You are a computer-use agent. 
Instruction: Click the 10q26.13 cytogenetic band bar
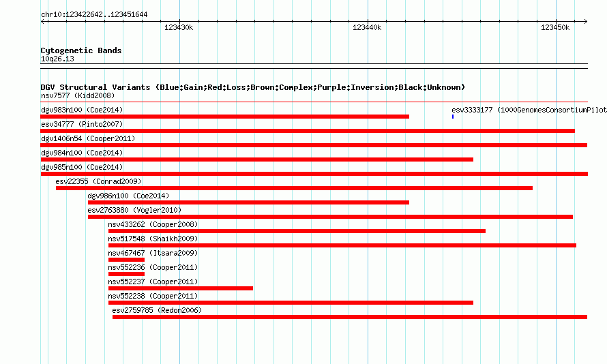tap(314, 66)
